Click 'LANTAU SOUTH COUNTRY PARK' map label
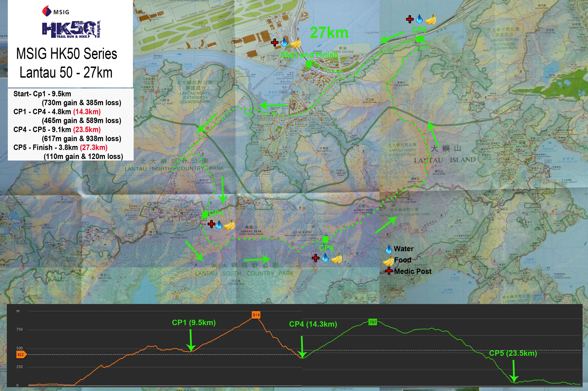Screen dimensions: 588x391 [244, 274]
